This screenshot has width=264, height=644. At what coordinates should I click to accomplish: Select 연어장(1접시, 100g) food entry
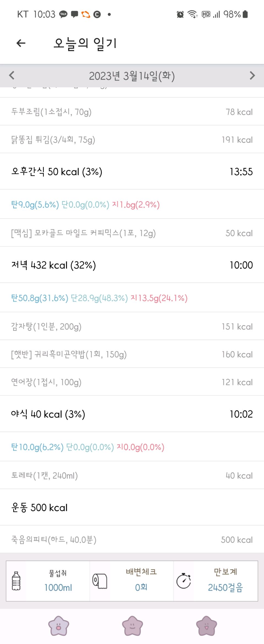[x=132, y=382]
